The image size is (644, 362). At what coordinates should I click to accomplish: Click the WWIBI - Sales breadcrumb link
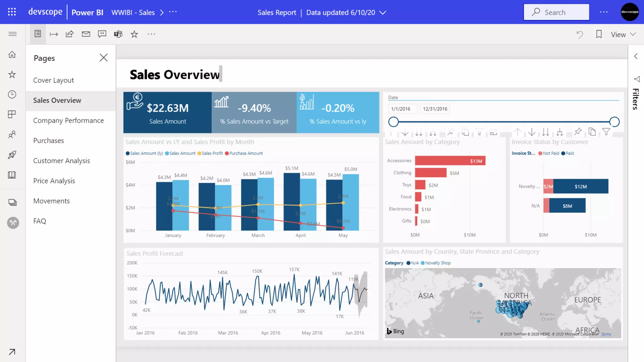(133, 12)
